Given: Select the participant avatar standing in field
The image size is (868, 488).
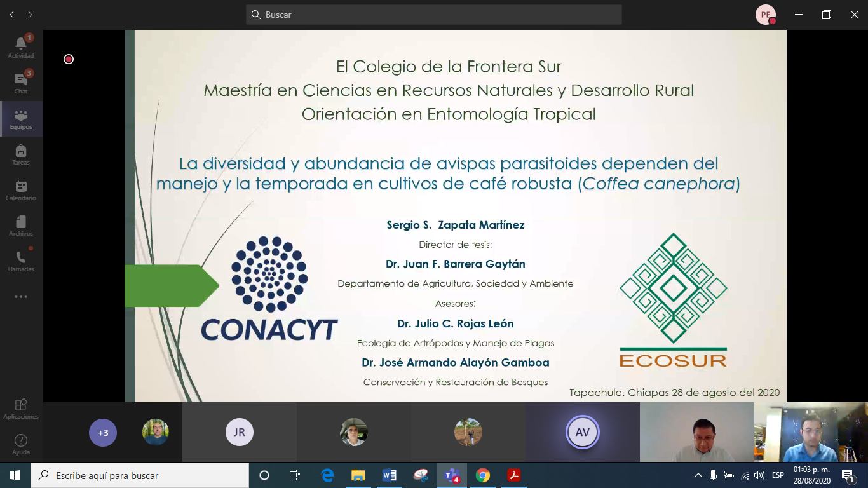Looking at the screenshot, I should [x=468, y=432].
